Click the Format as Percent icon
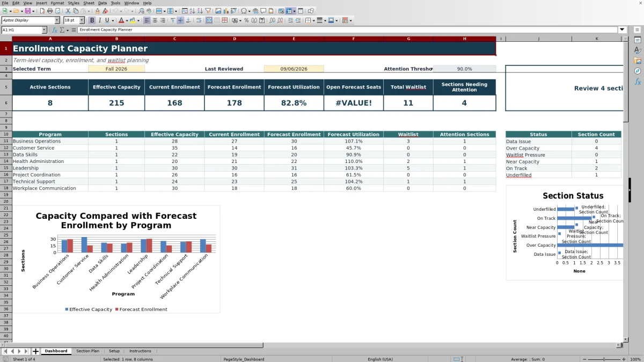644x362 pixels. [246, 20]
